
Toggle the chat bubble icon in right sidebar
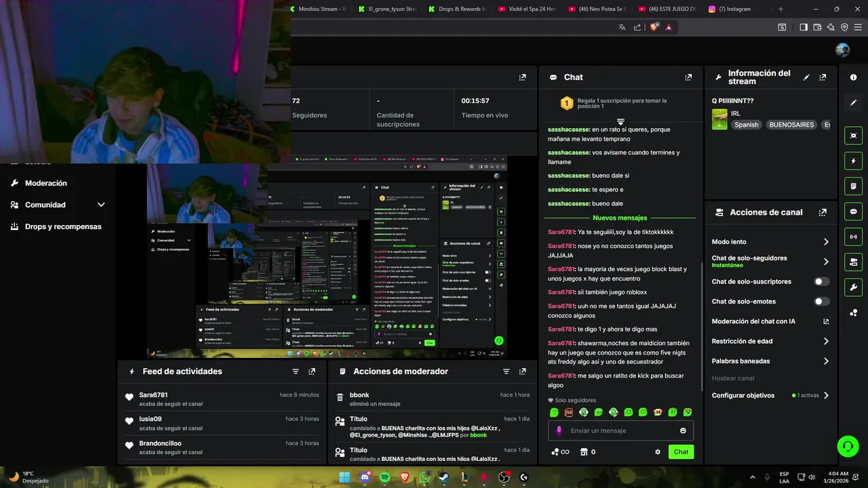pos(853,211)
